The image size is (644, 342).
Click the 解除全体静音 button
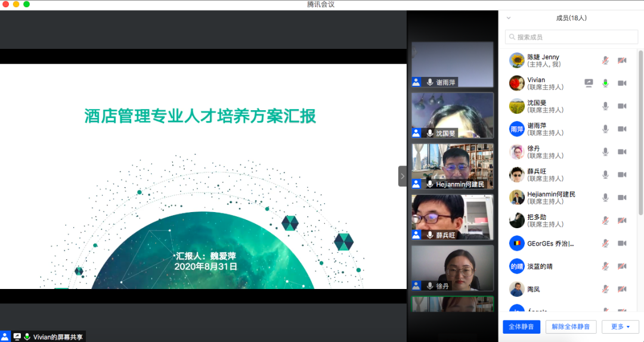click(571, 327)
